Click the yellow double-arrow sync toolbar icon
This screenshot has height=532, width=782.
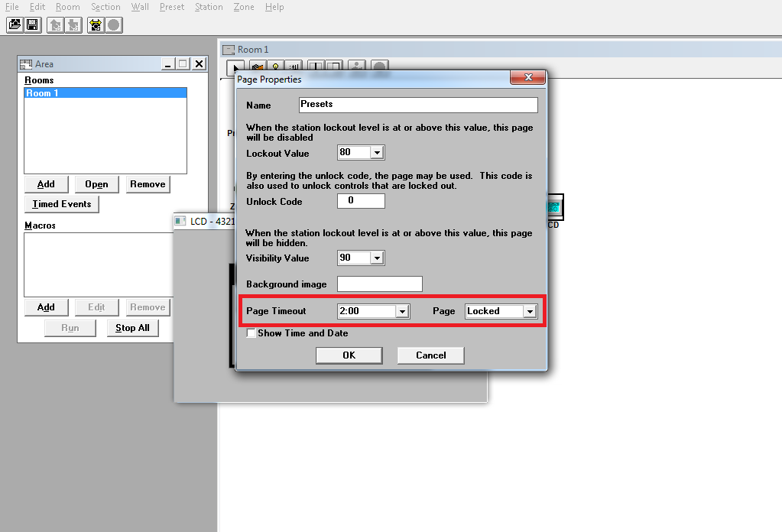coord(96,25)
